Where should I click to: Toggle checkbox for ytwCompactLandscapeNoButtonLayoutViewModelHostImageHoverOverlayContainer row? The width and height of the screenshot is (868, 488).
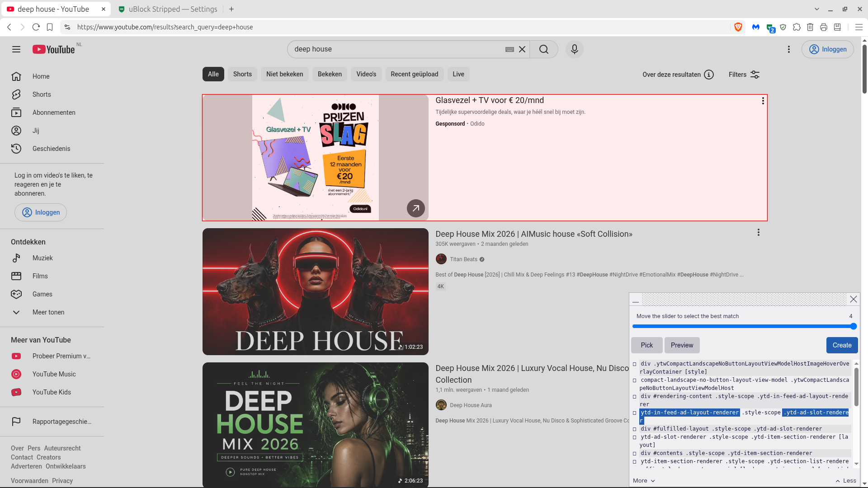coord(635,364)
